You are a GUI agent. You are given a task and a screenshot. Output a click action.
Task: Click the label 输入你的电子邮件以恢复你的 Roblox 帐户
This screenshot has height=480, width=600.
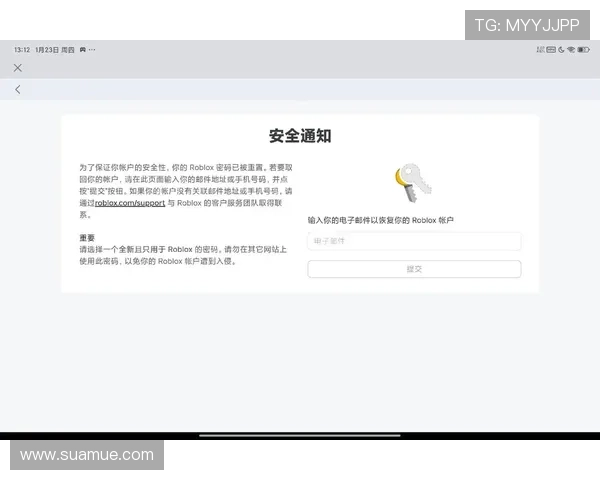click(x=381, y=220)
